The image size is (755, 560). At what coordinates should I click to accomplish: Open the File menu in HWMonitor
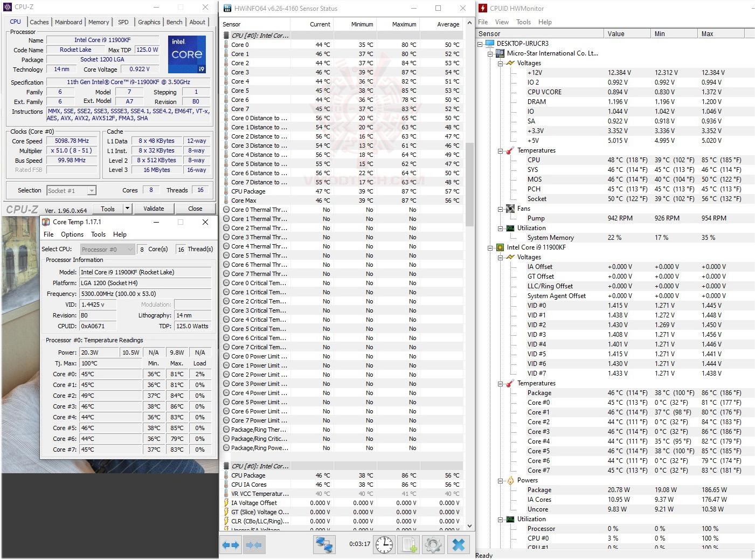483,22
